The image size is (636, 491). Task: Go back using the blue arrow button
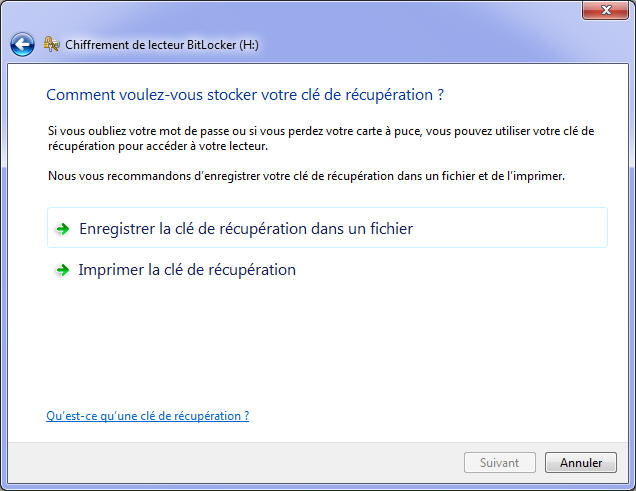[22, 45]
